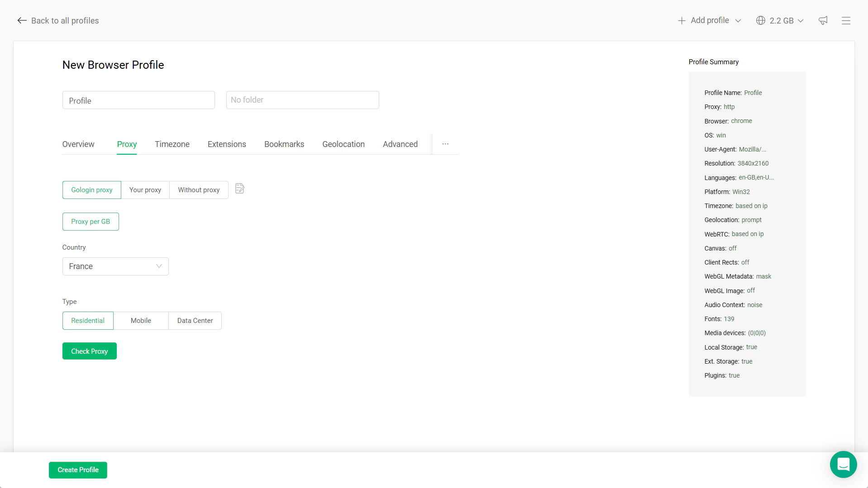The width and height of the screenshot is (868, 488).
Task: Click the paste proxy list icon
Action: 239,189
